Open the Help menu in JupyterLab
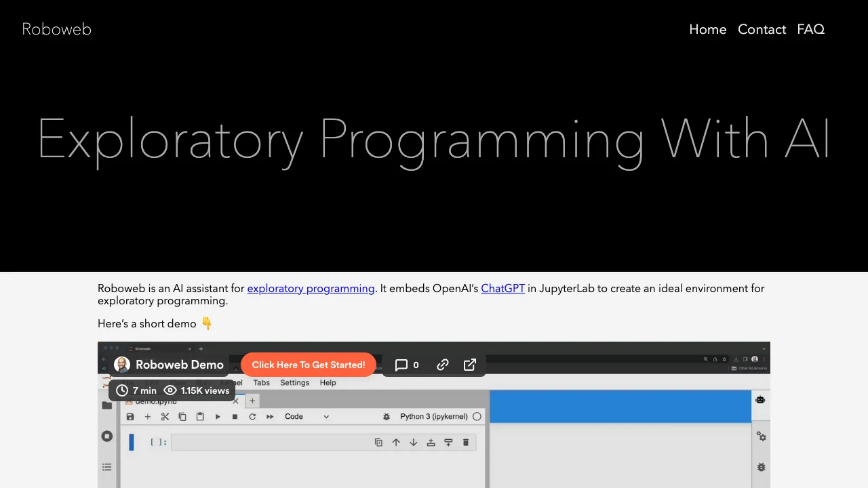 [x=328, y=383]
